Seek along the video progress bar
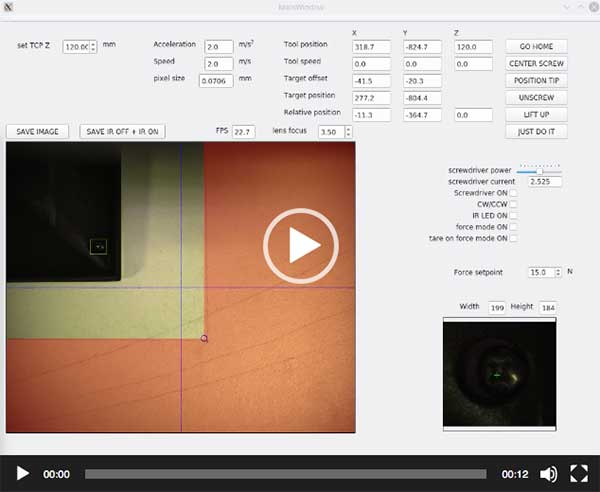The image size is (600, 492). [x=285, y=474]
